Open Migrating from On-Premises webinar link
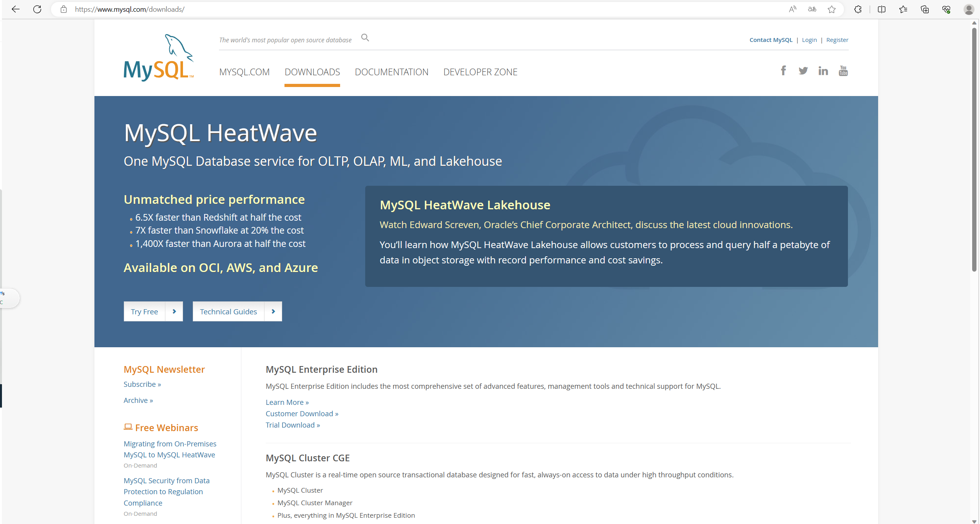The height and width of the screenshot is (524, 980). (x=170, y=450)
